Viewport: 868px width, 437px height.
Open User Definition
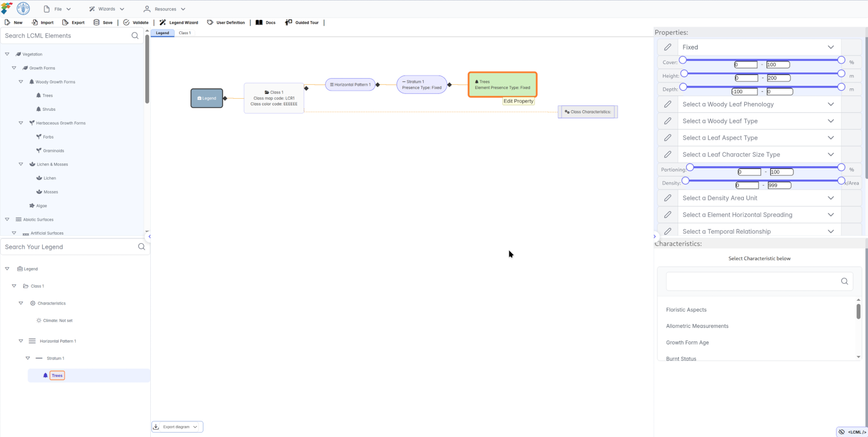226,22
